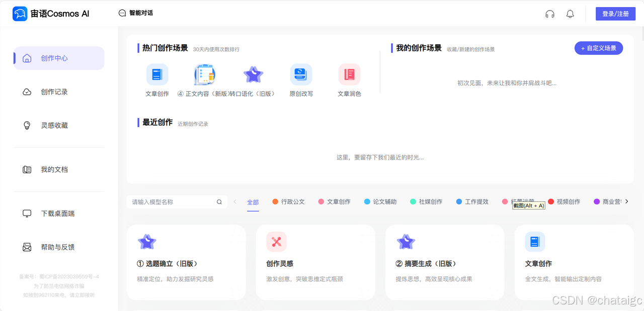Show more categories with the right arrow

tap(626, 201)
